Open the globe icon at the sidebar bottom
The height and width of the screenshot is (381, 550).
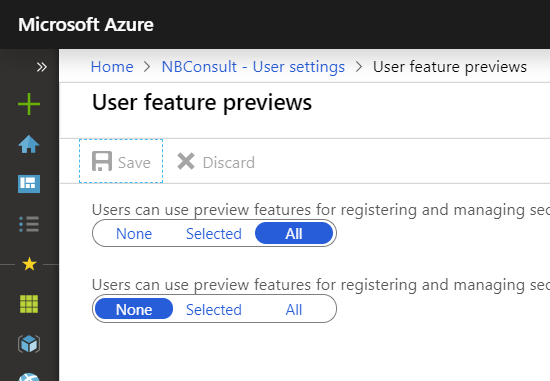29,377
